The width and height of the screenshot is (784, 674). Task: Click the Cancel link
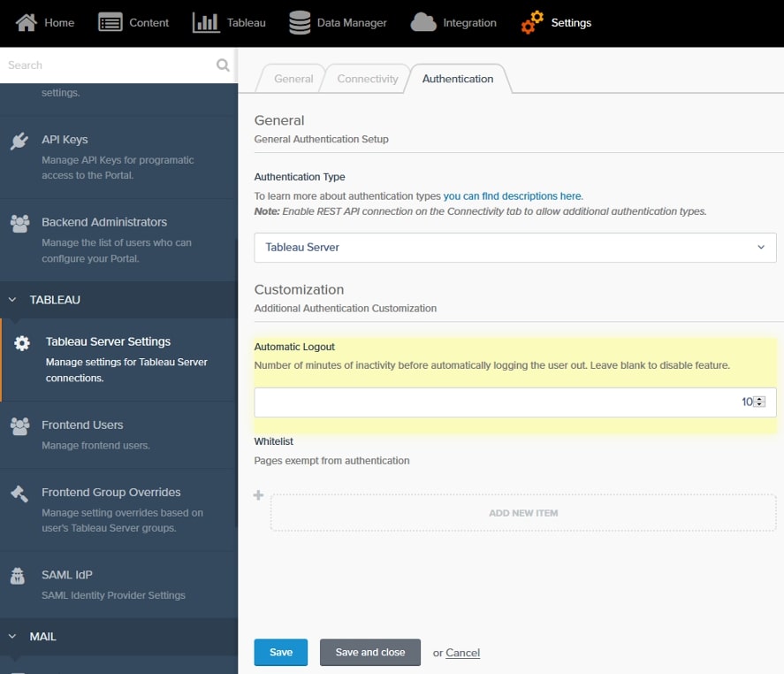462,653
